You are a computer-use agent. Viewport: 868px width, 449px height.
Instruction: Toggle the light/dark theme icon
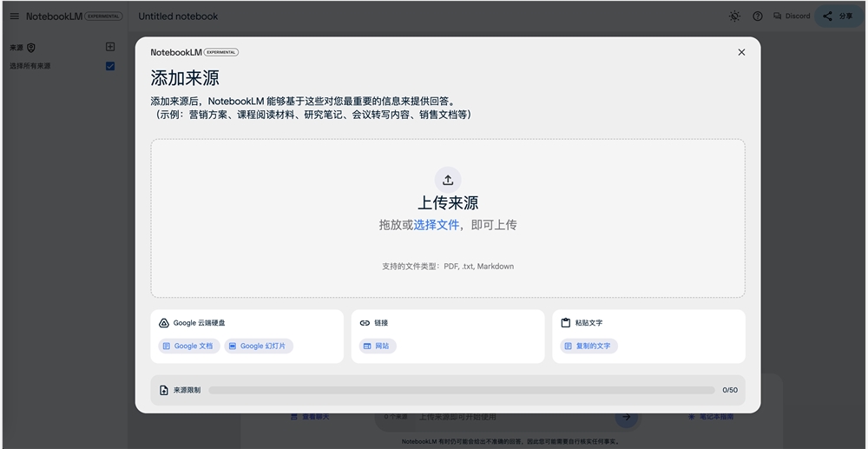point(734,16)
